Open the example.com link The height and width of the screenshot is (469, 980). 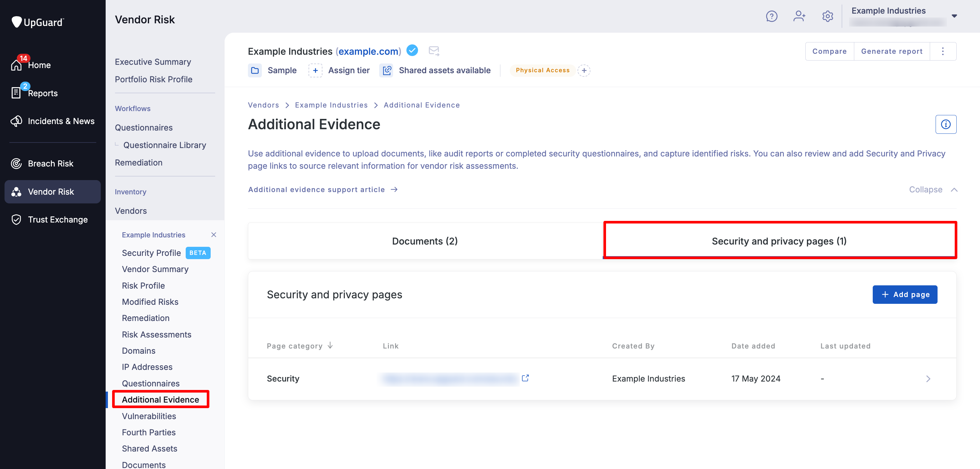368,51
